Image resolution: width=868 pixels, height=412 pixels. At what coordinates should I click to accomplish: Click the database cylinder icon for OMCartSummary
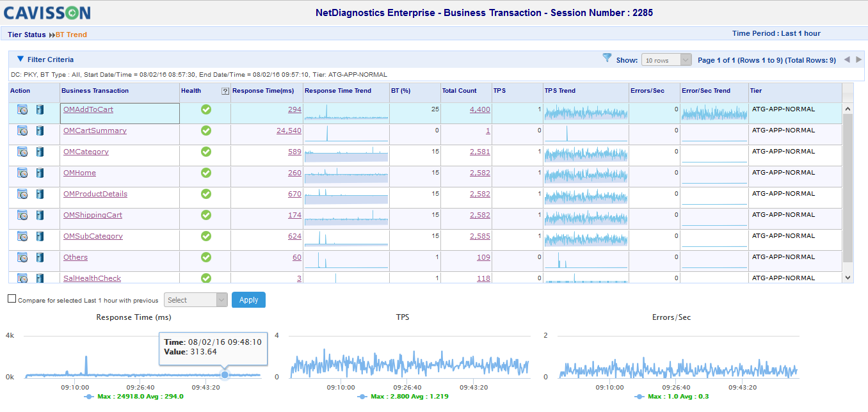click(x=40, y=131)
